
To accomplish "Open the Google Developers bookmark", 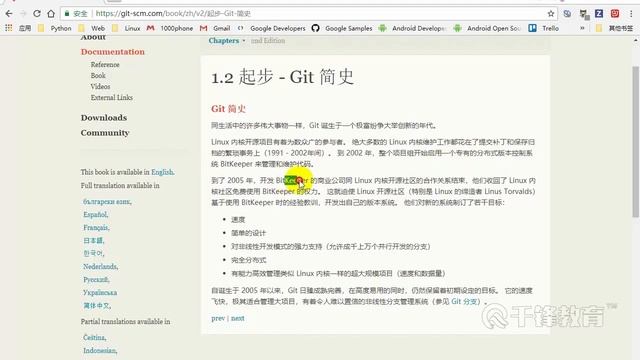I will click(x=271, y=28).
